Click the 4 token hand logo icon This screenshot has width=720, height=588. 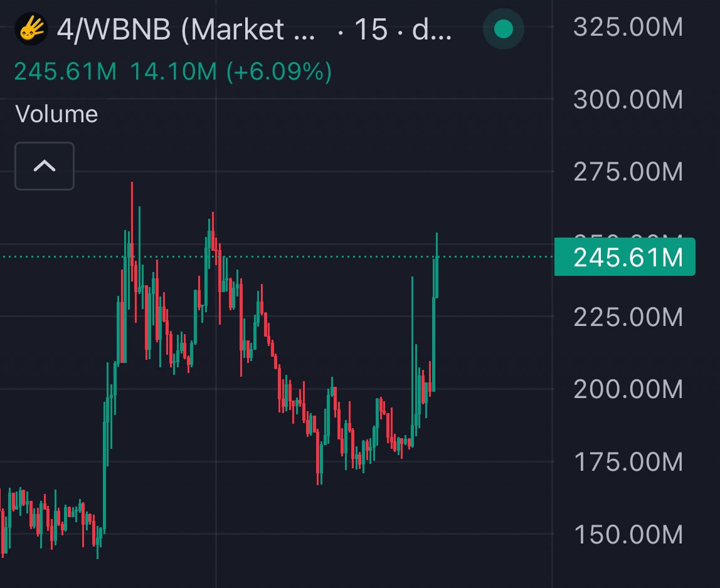point(31,29)
